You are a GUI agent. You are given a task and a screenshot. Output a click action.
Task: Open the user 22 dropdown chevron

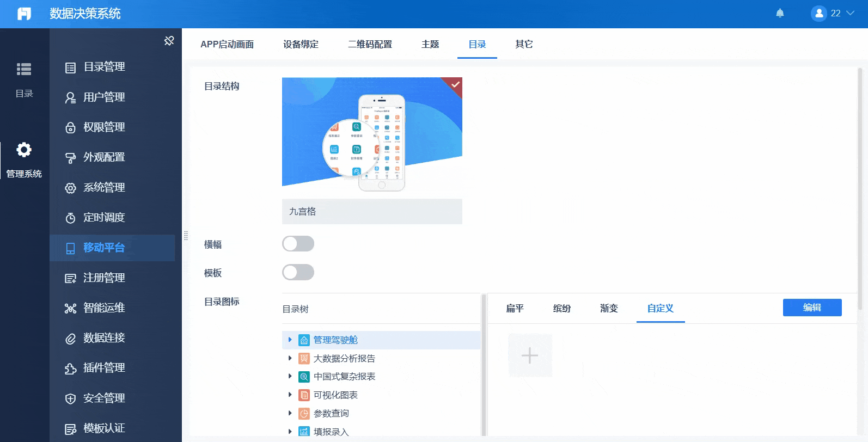point(850,13)
